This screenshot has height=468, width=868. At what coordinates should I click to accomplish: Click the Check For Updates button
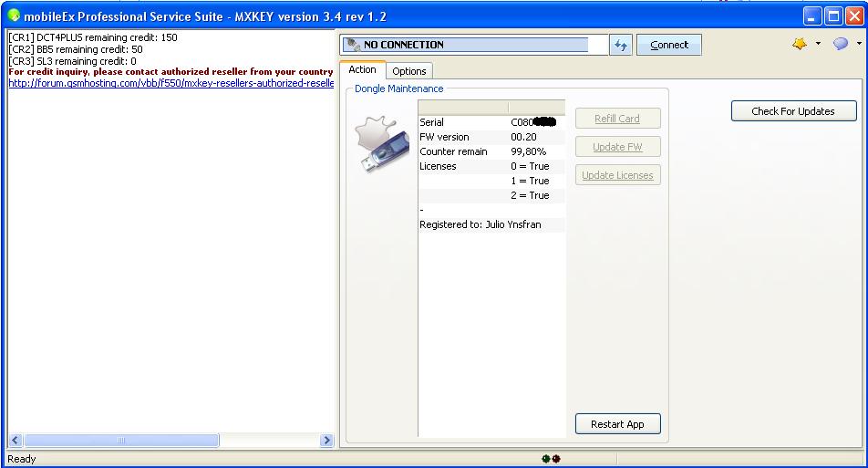tap(793, 111)
